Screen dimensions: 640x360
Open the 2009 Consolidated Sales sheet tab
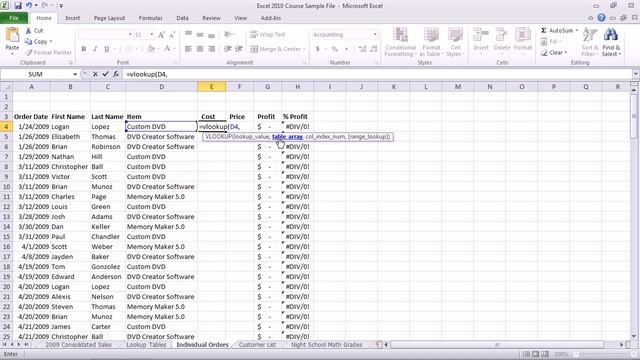click(x=78, y=344)
